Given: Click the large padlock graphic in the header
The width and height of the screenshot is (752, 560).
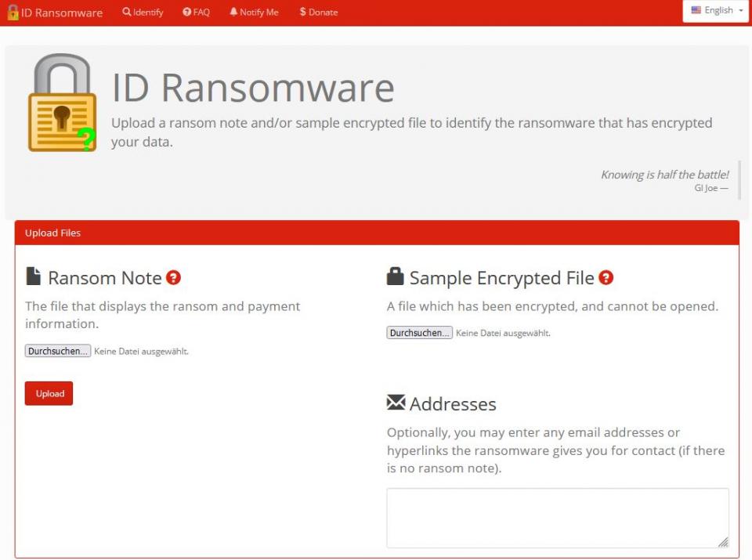Looking at the screenshot, I should (62, 102).
